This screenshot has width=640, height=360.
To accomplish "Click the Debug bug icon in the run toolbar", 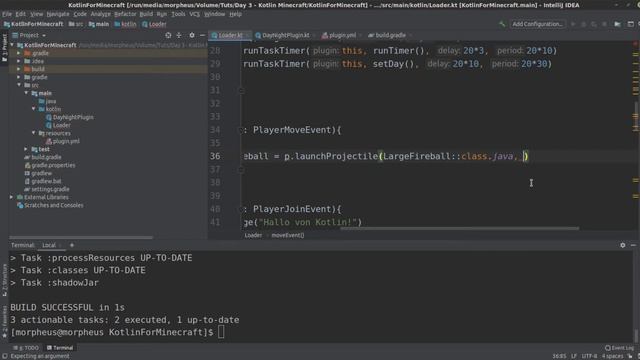I will (x=584, y=24).
